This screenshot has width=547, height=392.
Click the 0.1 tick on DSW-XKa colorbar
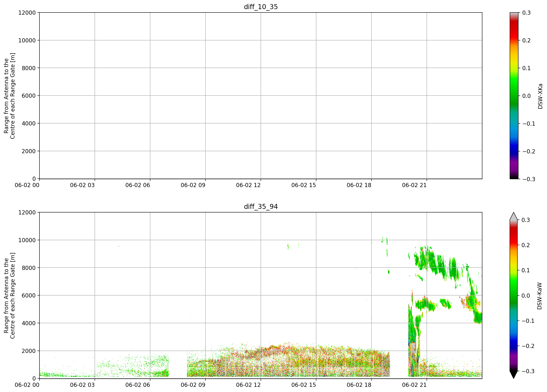coord(527,68)
